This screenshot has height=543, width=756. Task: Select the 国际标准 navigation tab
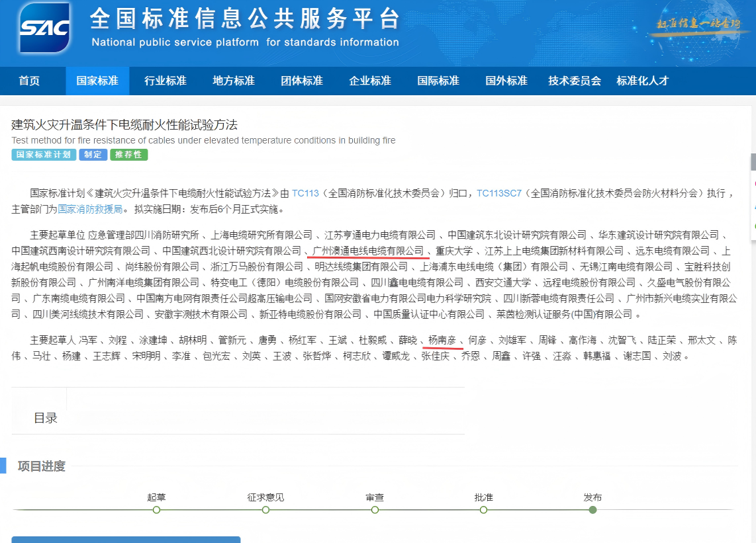pyautogui.click(x=438, y=81)
